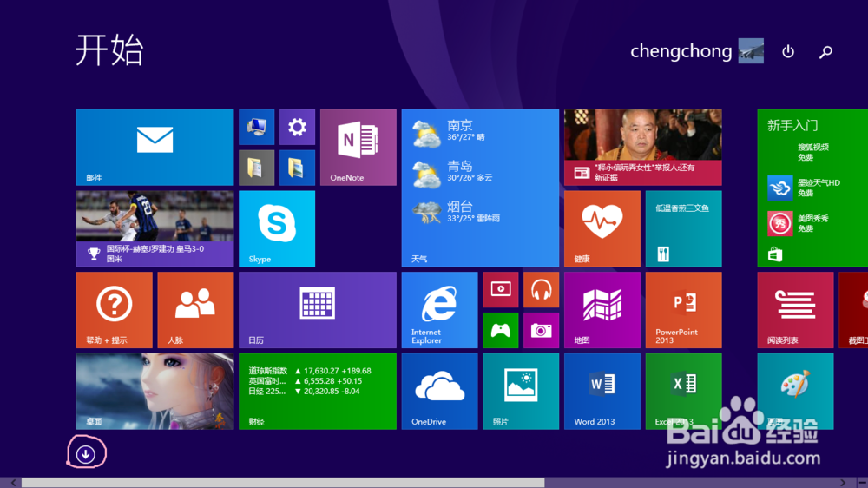The height and width of the screenshot is (488, 868).
Task: Open the Health tile (健康)
Action: click(602, 228)
